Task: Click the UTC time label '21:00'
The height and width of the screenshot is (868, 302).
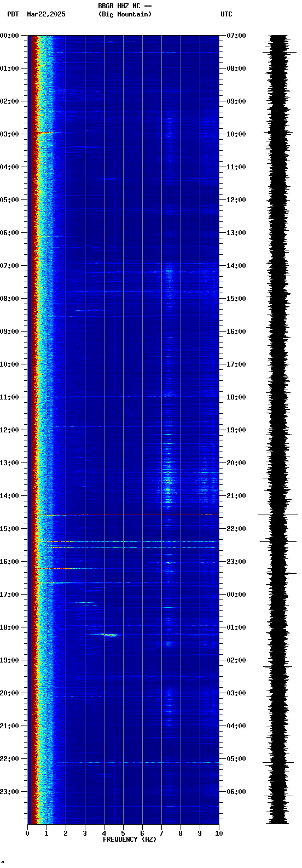Action: pos(236,496)
